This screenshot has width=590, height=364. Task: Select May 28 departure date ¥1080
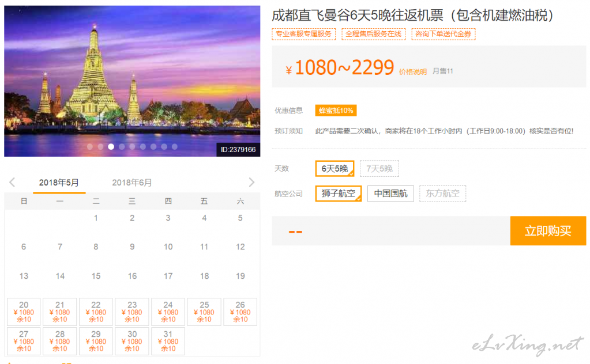click(60, 341)
